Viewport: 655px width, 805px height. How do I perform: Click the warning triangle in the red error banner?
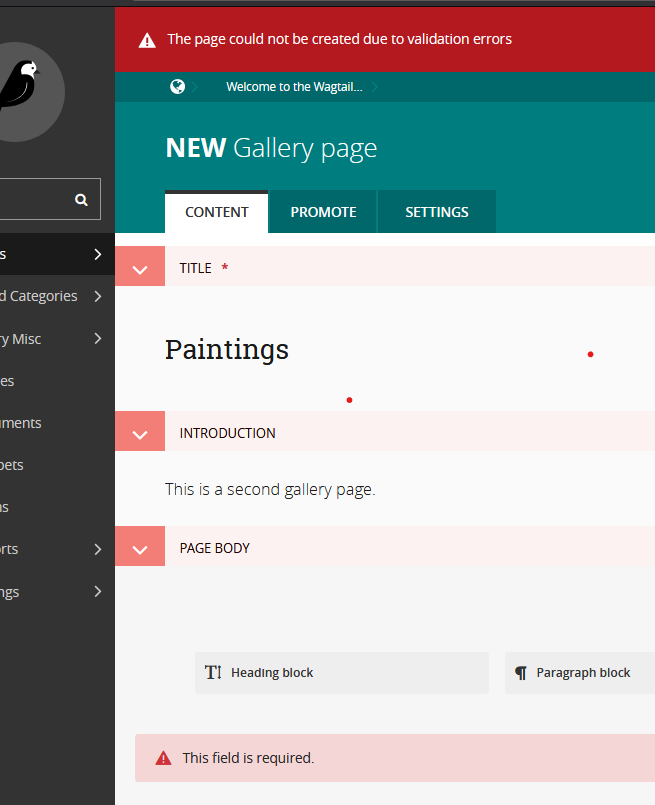pos(147,40)
